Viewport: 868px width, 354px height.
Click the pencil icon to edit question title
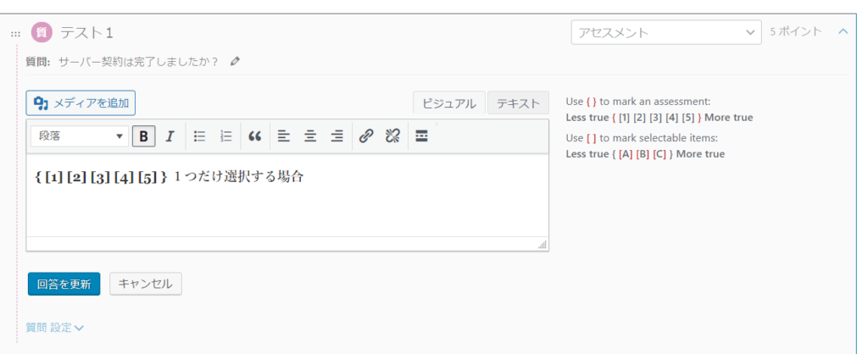point(235,61)
